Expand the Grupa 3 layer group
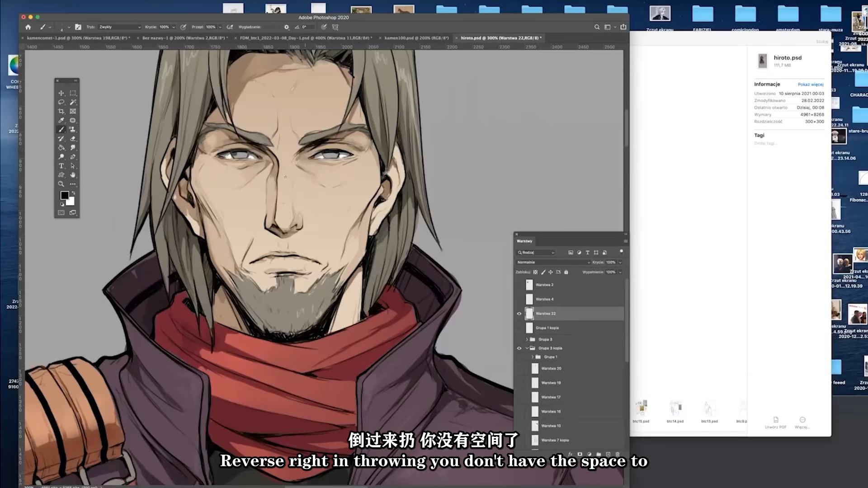 527,339
